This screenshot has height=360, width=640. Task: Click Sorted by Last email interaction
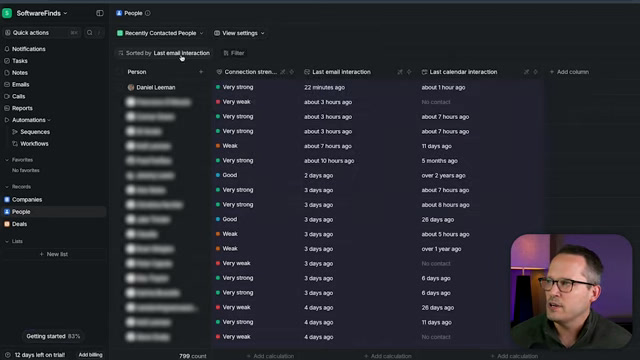click(164, 53)
